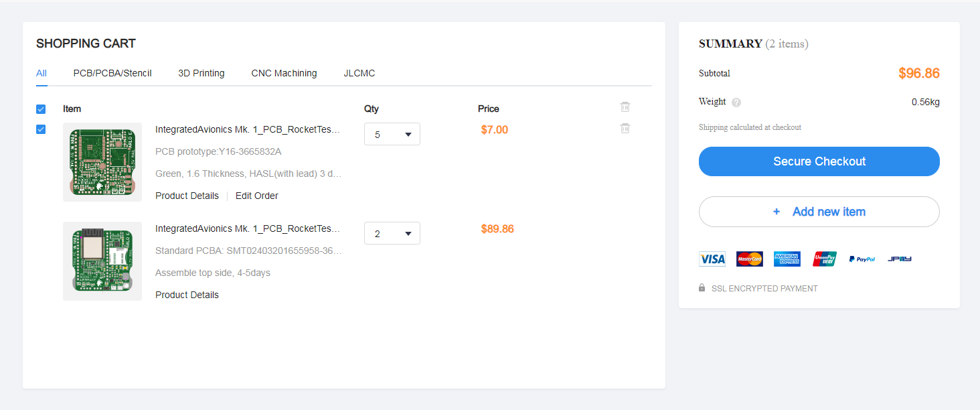Open Standard PCBA item title link
This screenshot has height=410, width=980.
coord(248,228)
